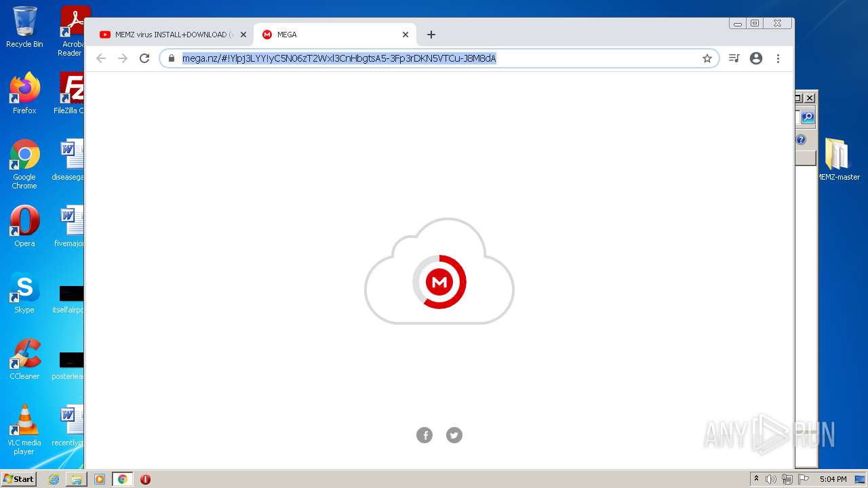Screen dimensions: 868x488
Task: Open Windows Explorer from the taskbar
Action: pyautogui.click(x=77, y=479)
